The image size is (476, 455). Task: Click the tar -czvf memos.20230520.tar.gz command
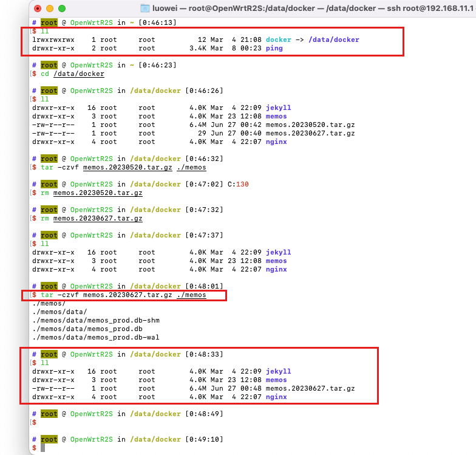click(123, 167)
